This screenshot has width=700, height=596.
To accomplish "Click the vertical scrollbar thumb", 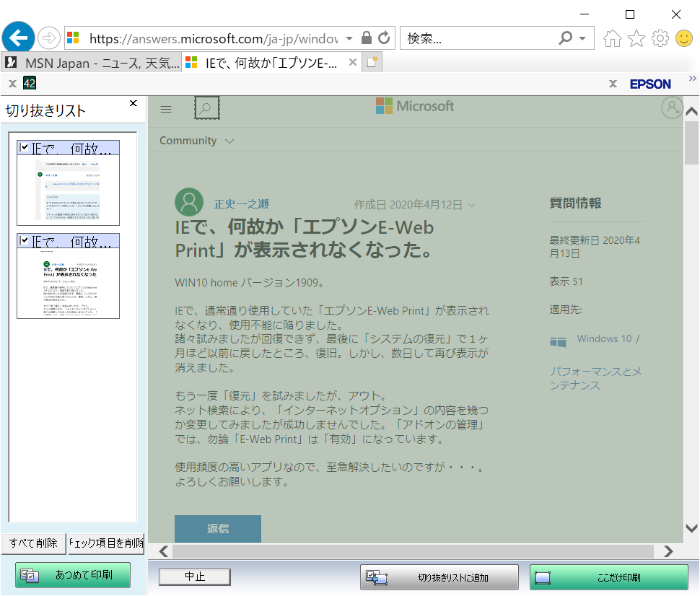I will coord(691,142).
